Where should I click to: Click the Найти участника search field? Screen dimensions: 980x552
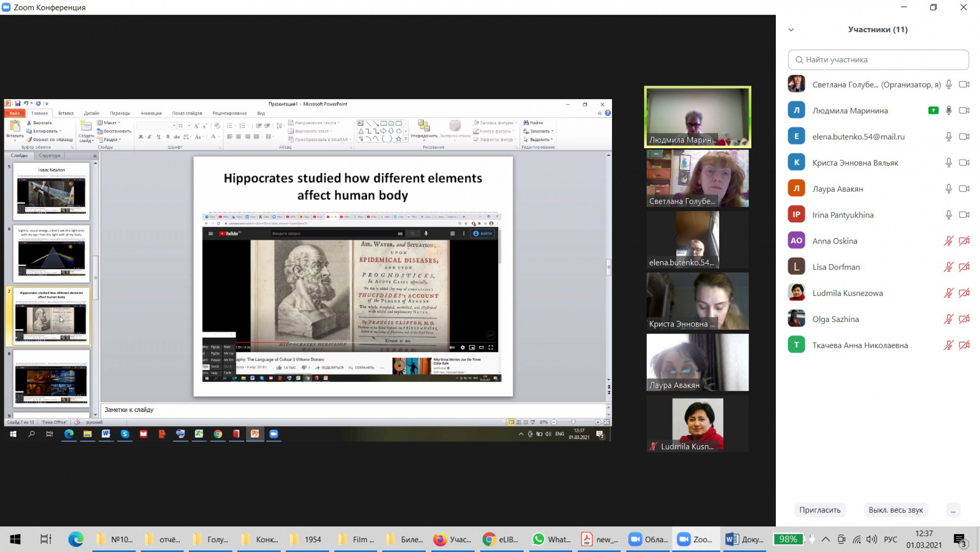[878, 60]
